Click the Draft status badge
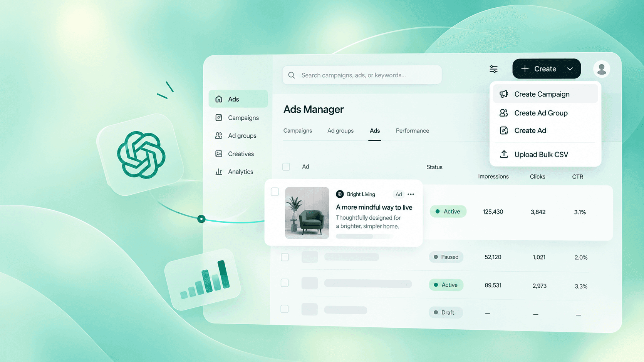Screen dimensions: 644x362 pos(446,312)
